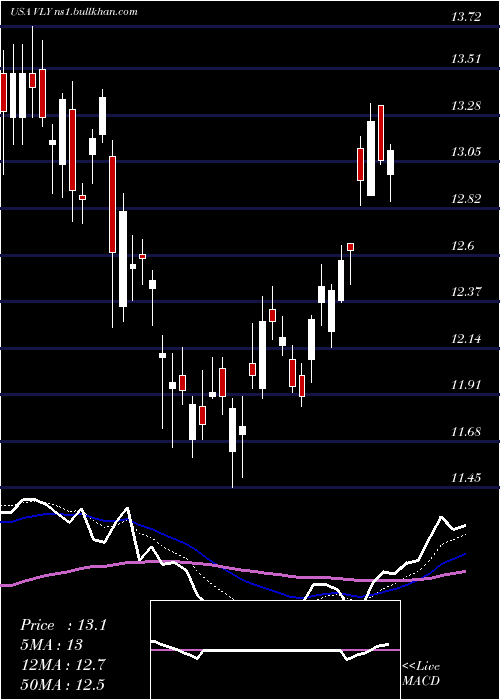Click the <<Live MACD label
The height and width of the screenshot is (700, 500).
(x=421, y=673)
